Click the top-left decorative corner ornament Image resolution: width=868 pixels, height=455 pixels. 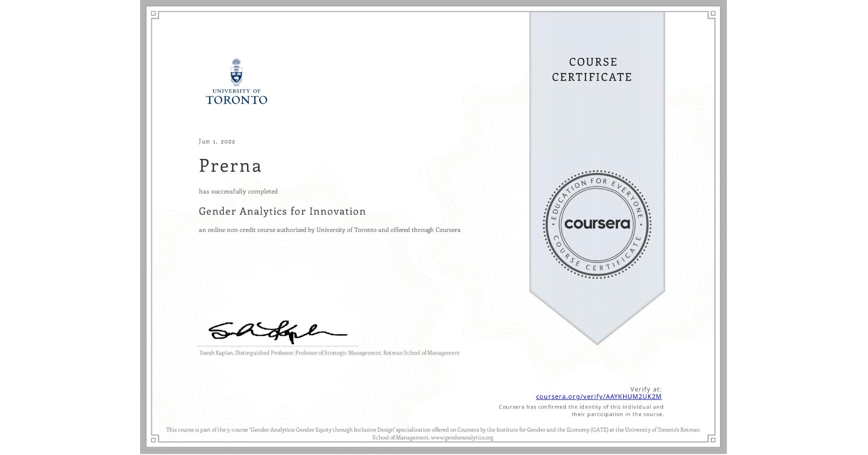pyautogui.click(x=154, y=14)
